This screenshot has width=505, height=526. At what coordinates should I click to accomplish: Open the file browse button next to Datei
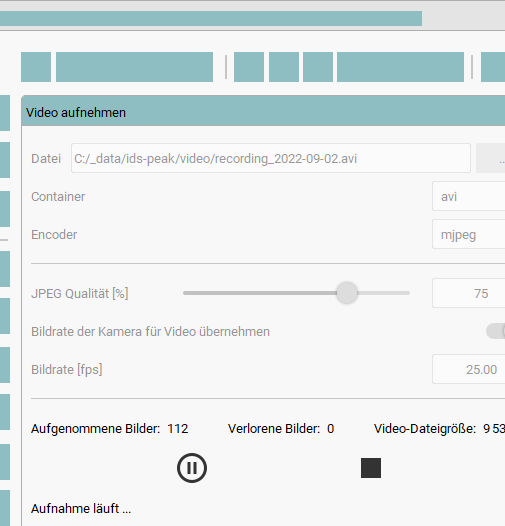[x=491, y=158]
